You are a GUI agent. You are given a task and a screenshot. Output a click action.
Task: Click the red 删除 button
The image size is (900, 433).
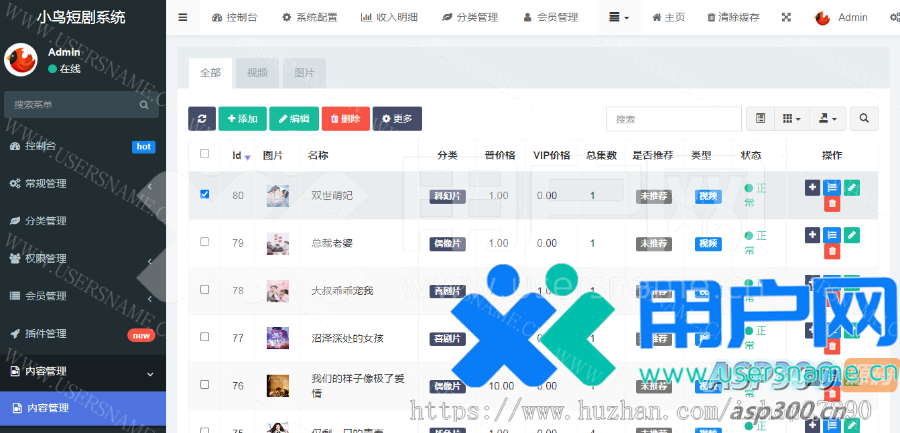(346, 119)
